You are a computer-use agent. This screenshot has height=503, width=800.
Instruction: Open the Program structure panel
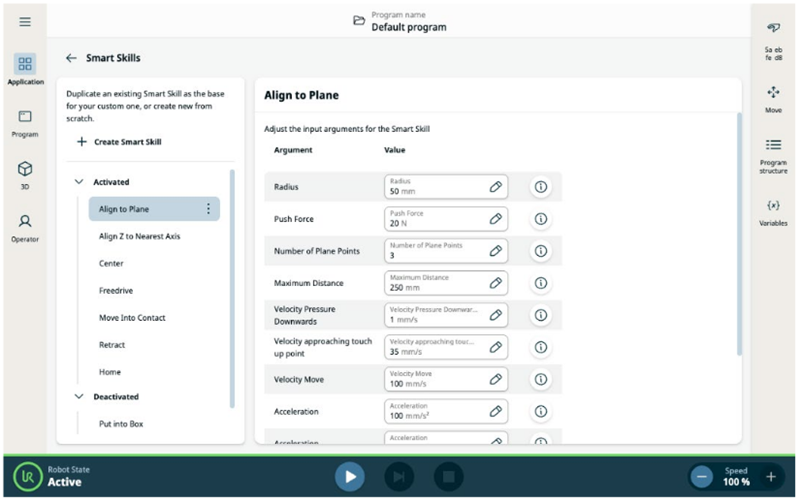coord(773,152)
